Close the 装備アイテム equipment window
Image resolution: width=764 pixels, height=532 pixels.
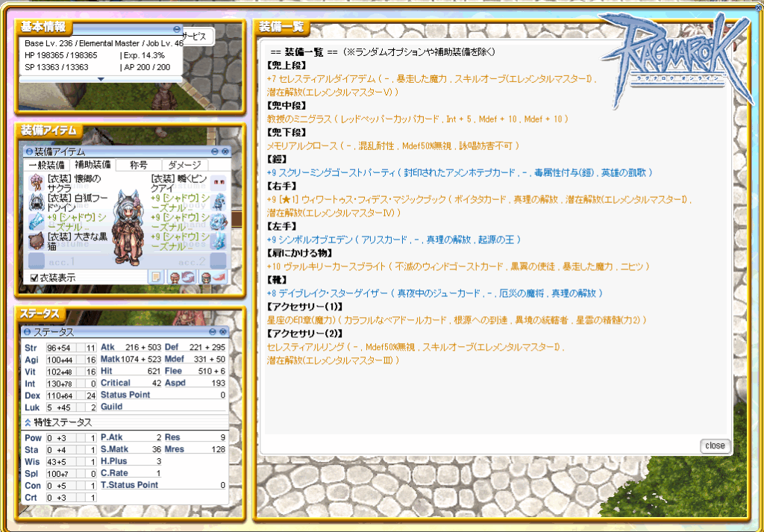(225, 151)
